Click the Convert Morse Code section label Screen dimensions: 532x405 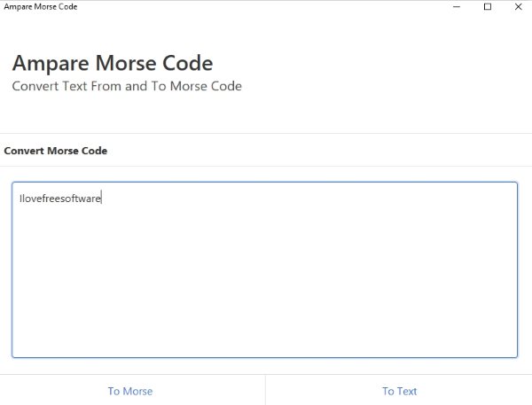(x=56, y=151)
